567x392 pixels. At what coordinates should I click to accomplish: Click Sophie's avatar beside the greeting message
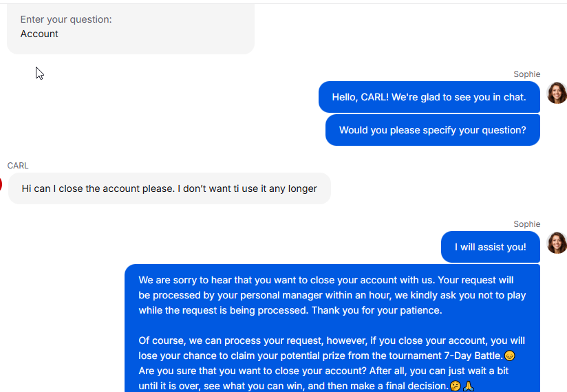tap(557, 93)
